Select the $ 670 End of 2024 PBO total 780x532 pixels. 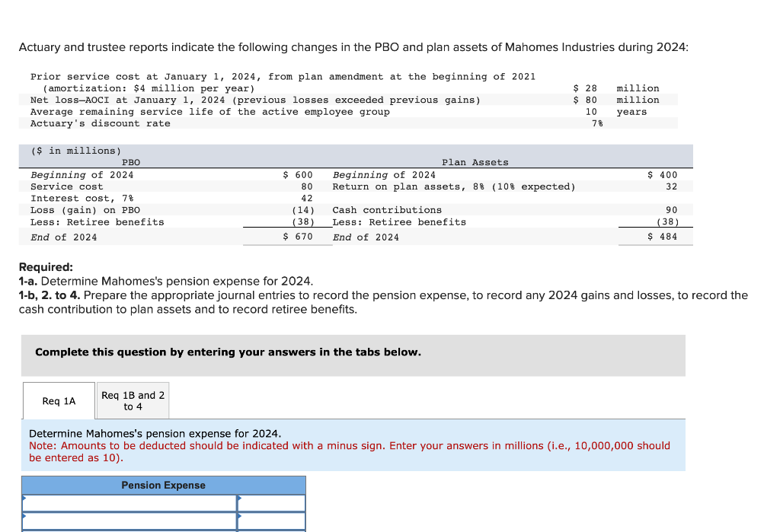(x=299, y=237)
